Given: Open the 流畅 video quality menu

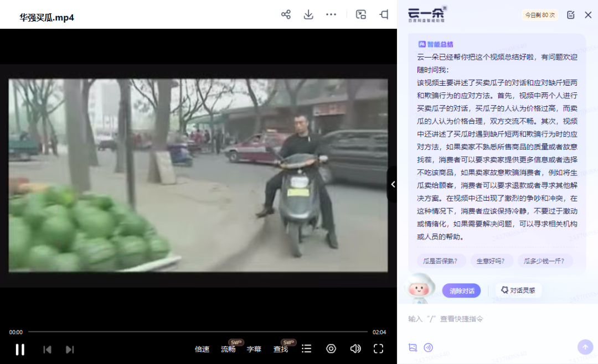Looking at the screenshot, I should (229, 349).
